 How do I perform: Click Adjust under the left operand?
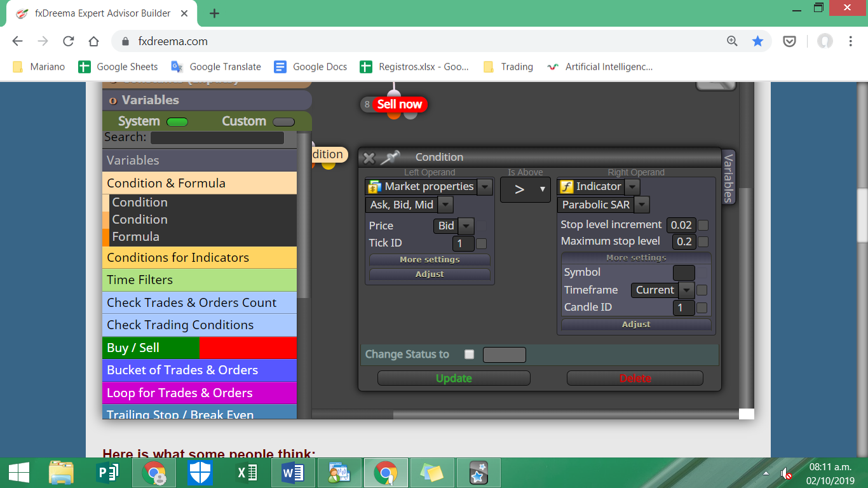tap(430, 274)
